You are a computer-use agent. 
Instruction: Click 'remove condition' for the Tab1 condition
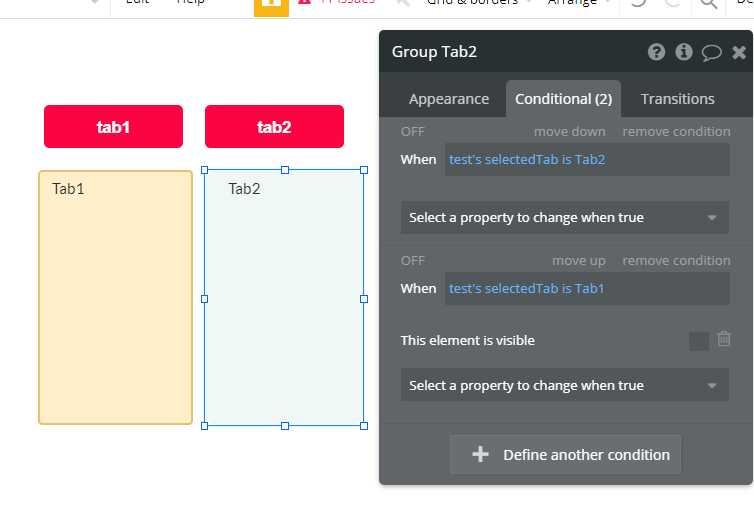676,261
